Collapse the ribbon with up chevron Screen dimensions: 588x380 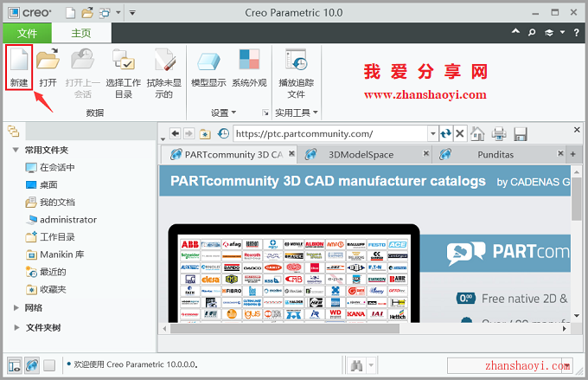[516, 31]
